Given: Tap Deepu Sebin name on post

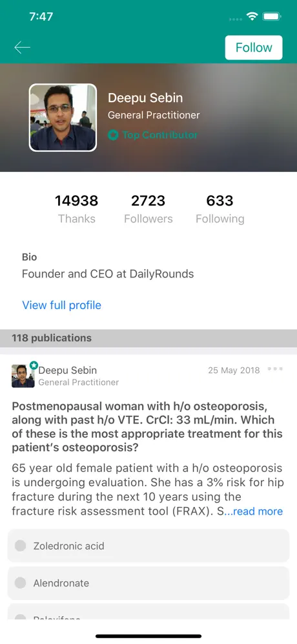Looking at the screenshot, I should [x=68, y=370].
